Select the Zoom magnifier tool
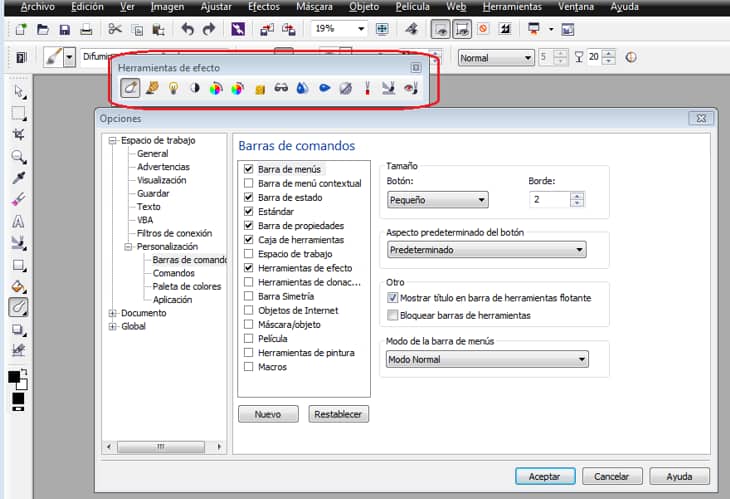Screen dimensions: 730x499 [x=18, y=156]
